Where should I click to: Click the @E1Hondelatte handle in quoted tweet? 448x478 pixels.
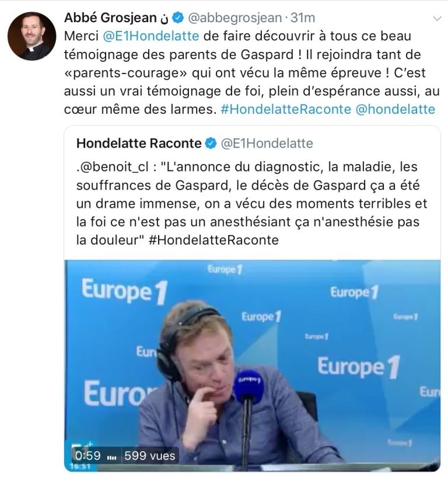[x=267, y=143]
